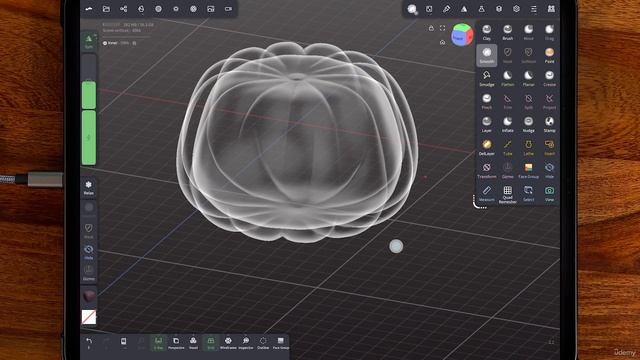Select the Split tool
640x360 pixels.
tap(529, 101)
